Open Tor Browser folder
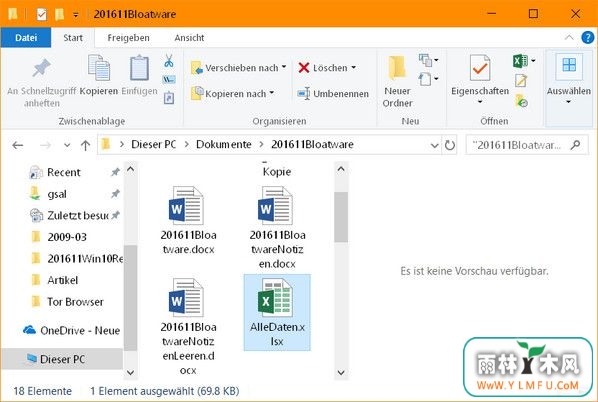Viewport: 598px width, 402px height. (75, 302)
